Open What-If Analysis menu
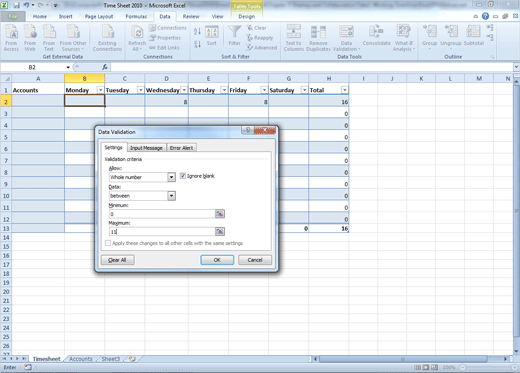Viewport: 520px width, 373px height. tap(404, 38)
